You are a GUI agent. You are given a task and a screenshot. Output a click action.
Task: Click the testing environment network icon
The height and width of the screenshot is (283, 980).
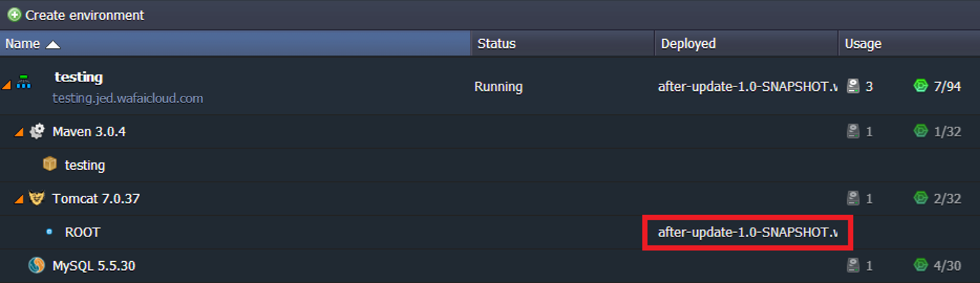[x=24, y=81]
